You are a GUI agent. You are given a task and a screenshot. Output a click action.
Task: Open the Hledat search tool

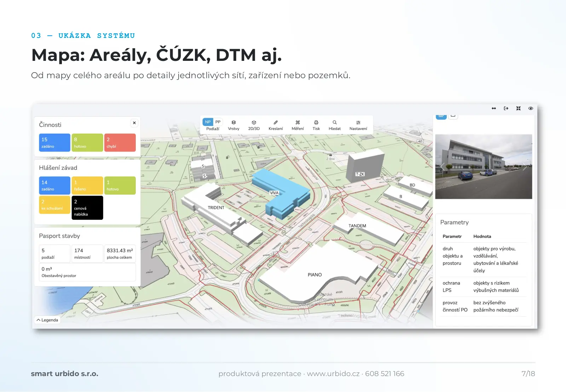pos(335,125)
